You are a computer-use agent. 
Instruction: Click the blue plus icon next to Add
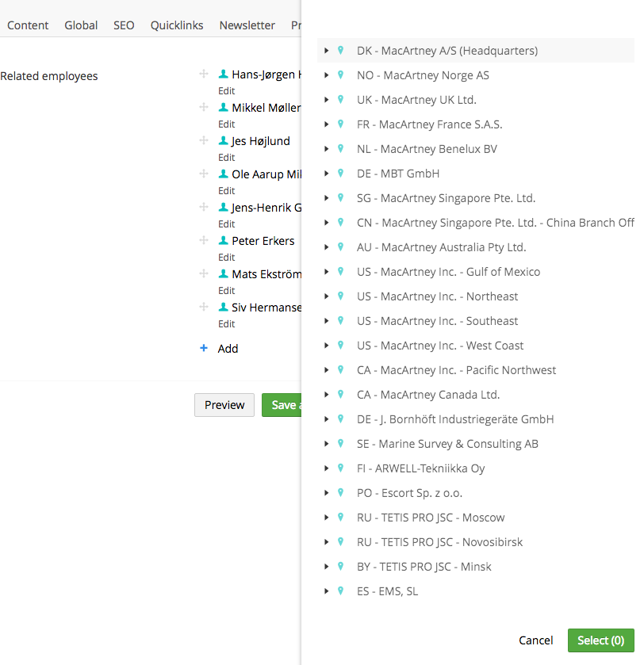[204, 348]
